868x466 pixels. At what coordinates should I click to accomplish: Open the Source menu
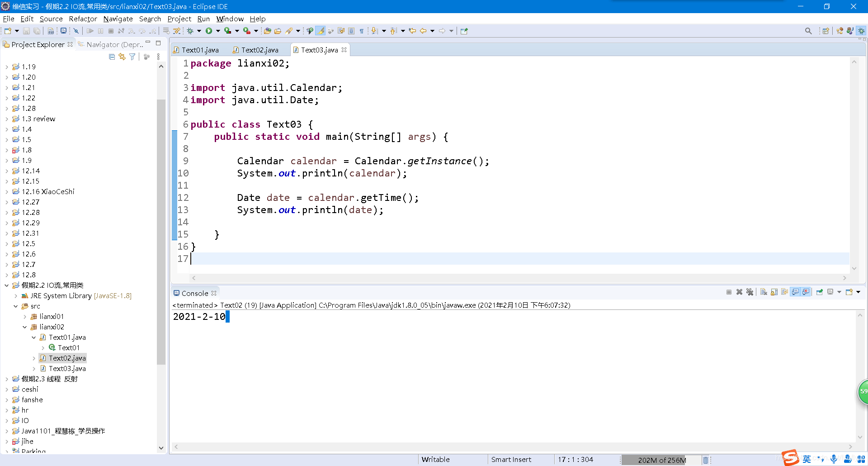(51, 19)
